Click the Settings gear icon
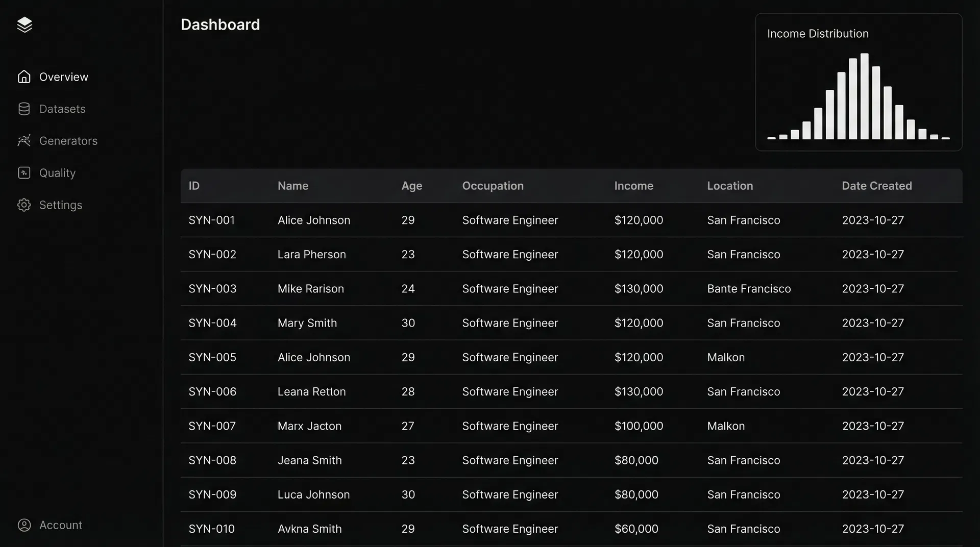 click(x=24, y=205)
